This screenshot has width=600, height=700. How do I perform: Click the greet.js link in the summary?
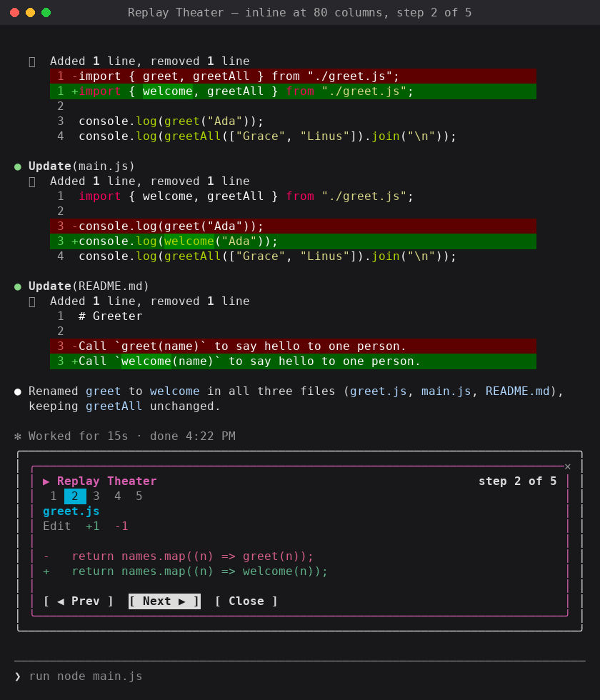click(379, 391)
